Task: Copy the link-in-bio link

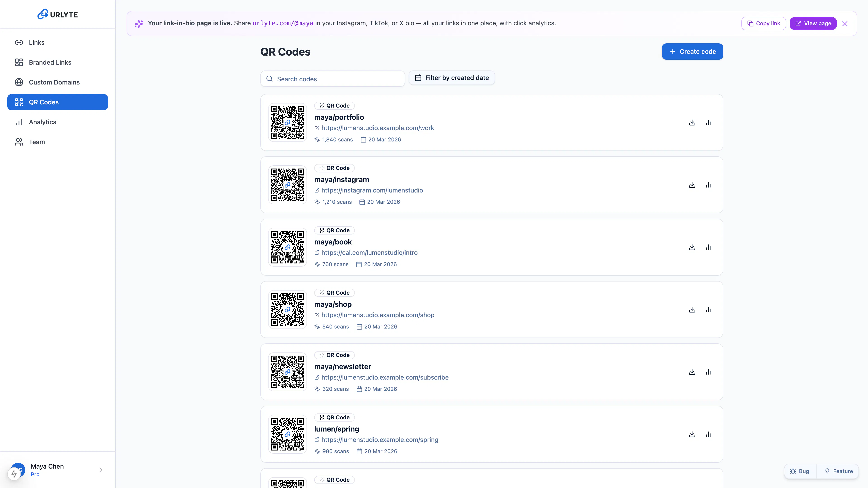Action: [764, 23]
